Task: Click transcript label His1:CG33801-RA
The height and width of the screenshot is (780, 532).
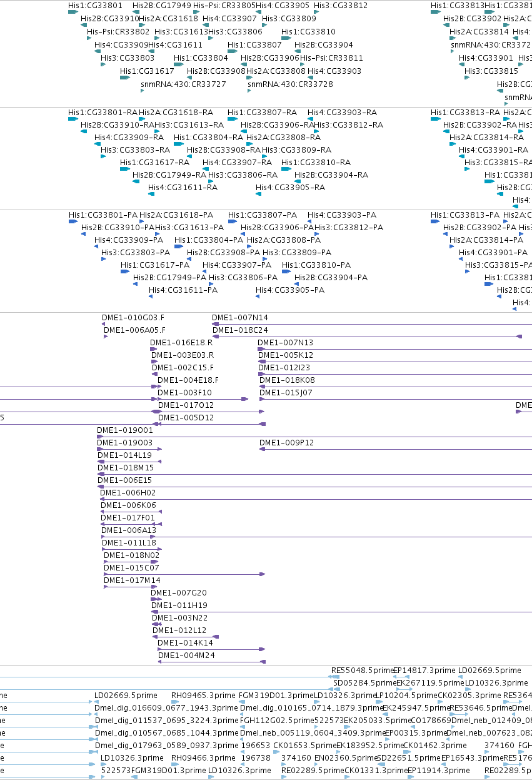Action: coord(103,113)
